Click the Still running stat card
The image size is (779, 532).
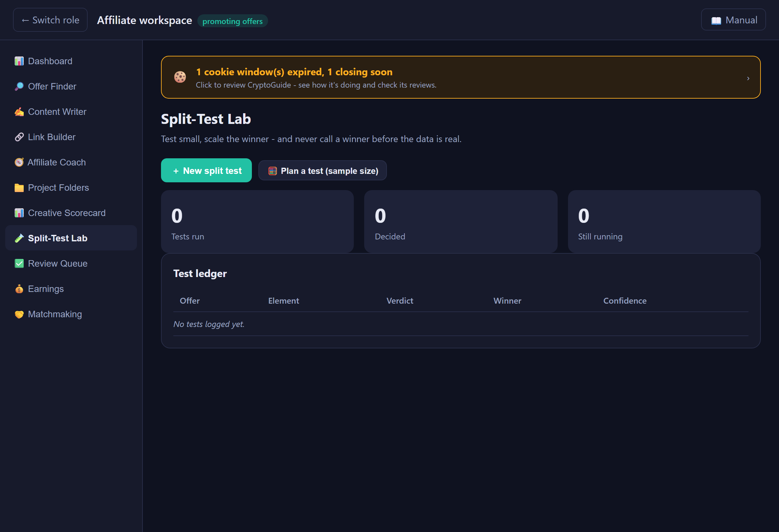pyautogui.click(x=664, y=222)
